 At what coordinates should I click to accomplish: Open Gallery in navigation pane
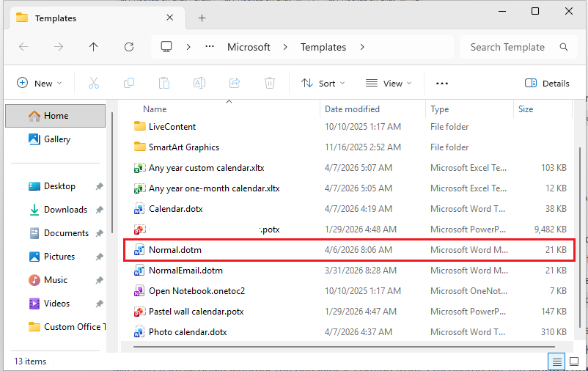tap(56, 139)
